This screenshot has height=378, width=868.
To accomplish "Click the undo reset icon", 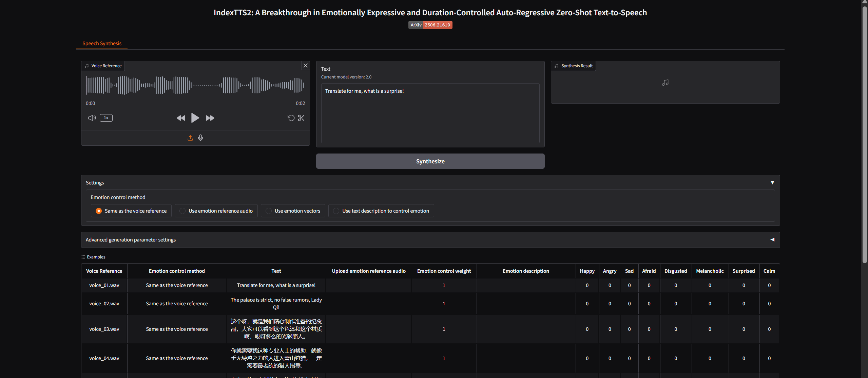I will click(x=291, y=118).
